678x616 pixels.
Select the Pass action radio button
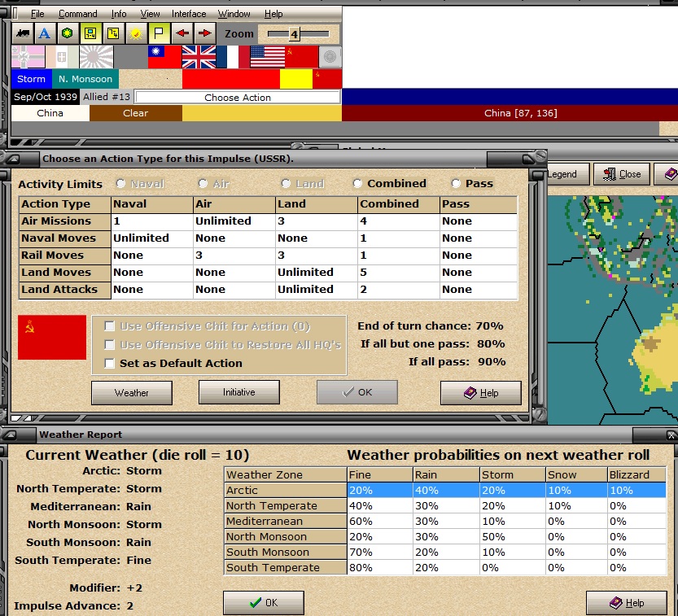(x=456, y=184)
